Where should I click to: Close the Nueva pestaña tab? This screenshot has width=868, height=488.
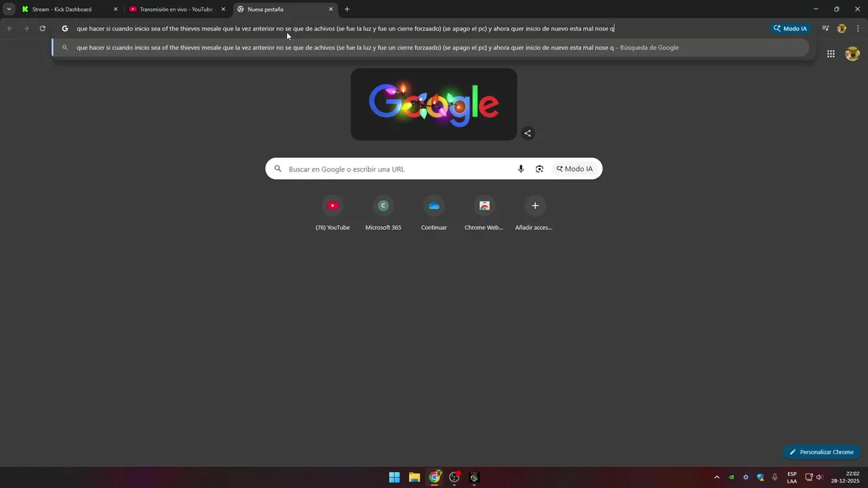(331, 9)
